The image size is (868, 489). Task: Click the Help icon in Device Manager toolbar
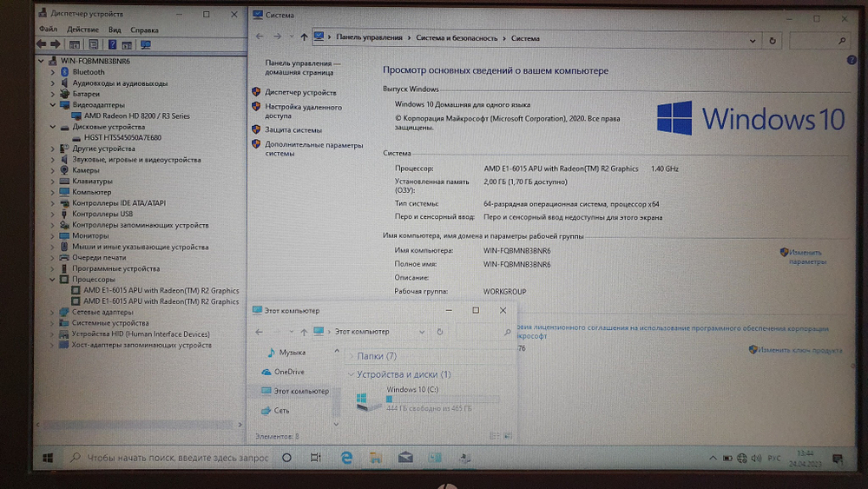click(112, 45)
